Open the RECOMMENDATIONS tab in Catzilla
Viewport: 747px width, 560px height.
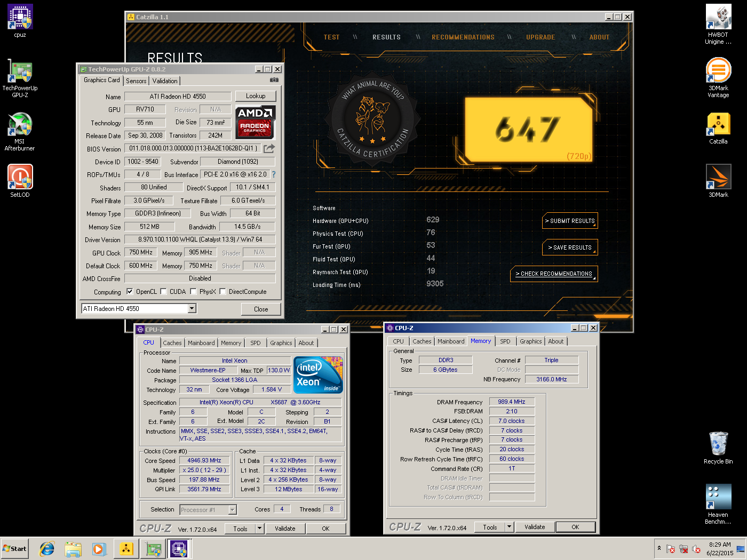coord(463,37)
